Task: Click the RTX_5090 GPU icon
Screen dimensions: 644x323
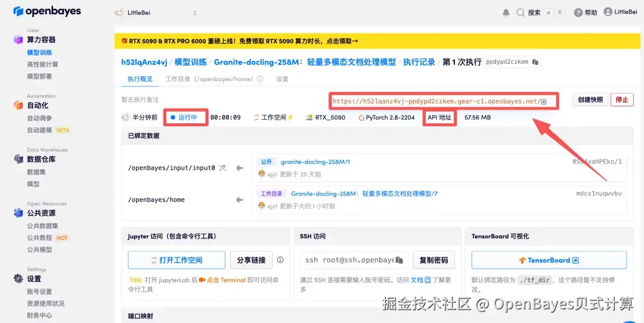Action: [309, 117]
